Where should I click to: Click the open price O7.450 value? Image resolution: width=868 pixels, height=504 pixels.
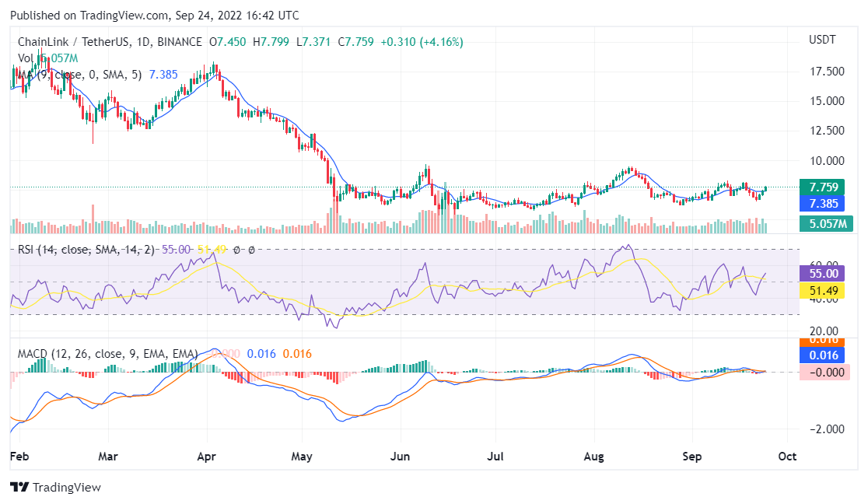click(x=228, y=42)
